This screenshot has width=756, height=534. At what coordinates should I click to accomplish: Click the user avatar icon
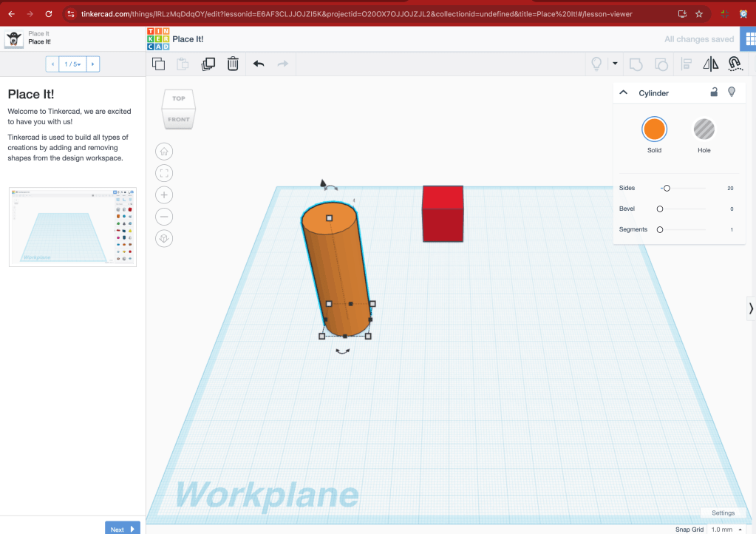[x=13, y=38]
